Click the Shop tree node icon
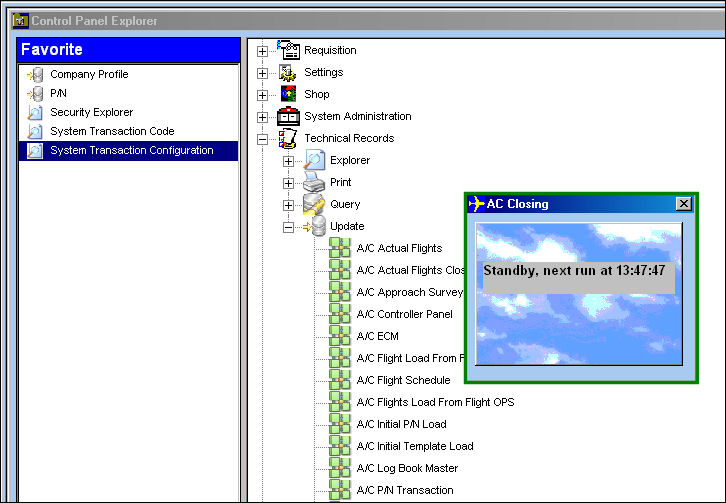 tap(288, 94)
